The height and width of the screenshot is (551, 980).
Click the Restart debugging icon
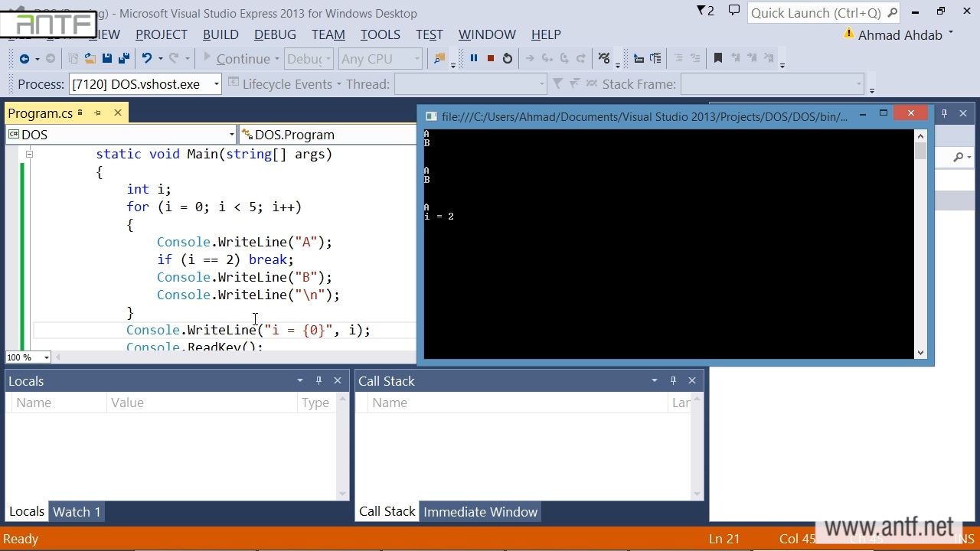click(508, 58)
